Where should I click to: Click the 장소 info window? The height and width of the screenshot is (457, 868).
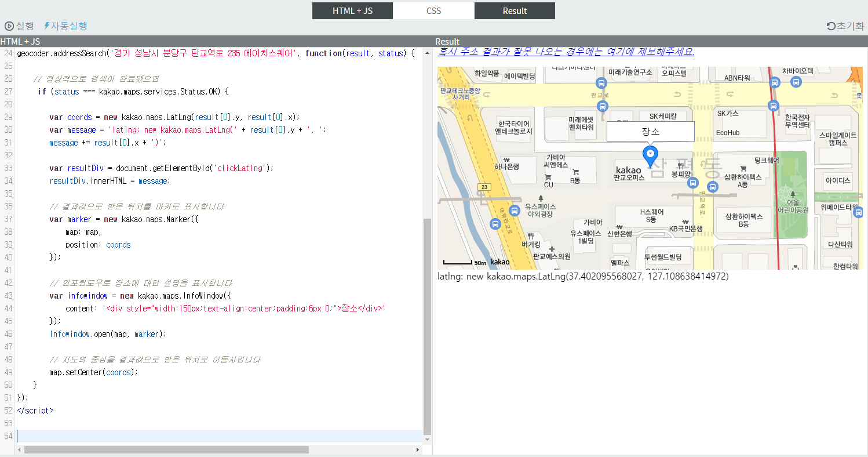click(x=650, y=132)
